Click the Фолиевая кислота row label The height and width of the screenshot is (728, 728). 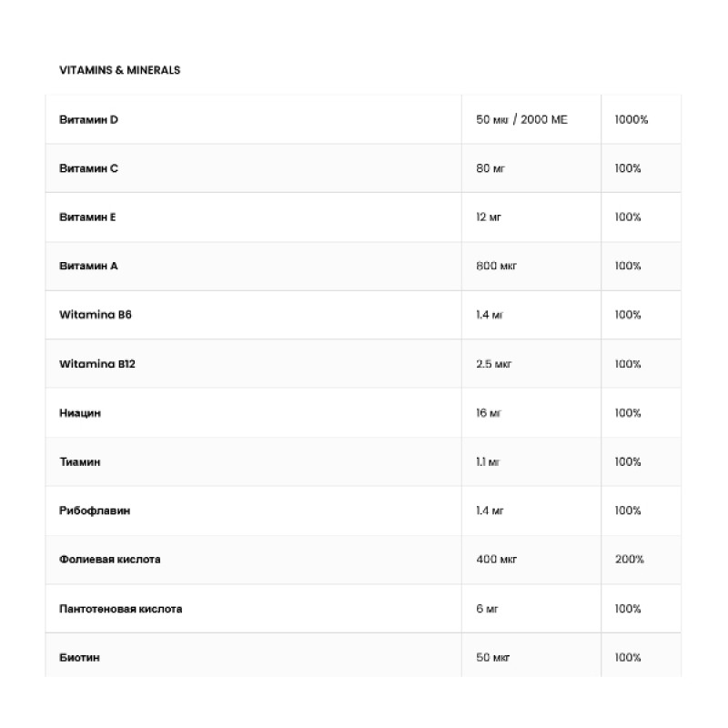[x=110, y=560]
